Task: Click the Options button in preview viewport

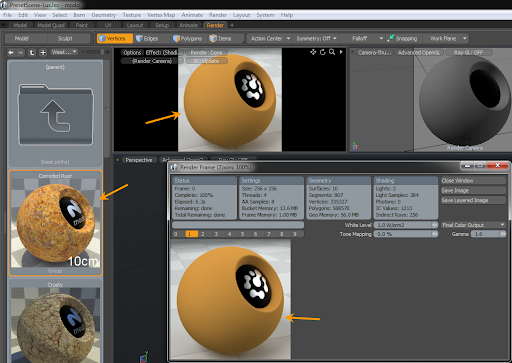Action: pos(132,52)
